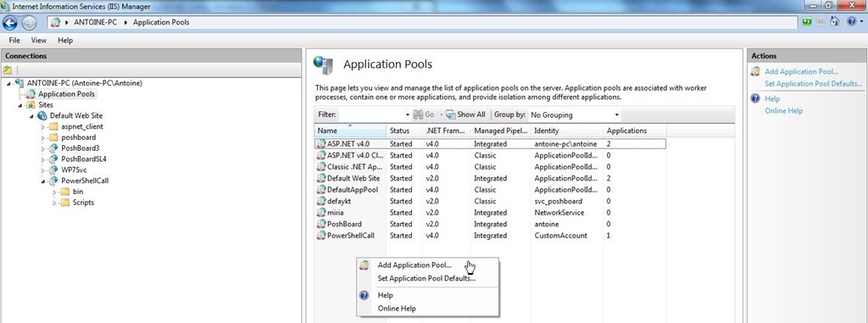Viewport: 868px width, 323px height.
Task: Click the Connections toolbar create-connection icon
Action: coord(7,70)
